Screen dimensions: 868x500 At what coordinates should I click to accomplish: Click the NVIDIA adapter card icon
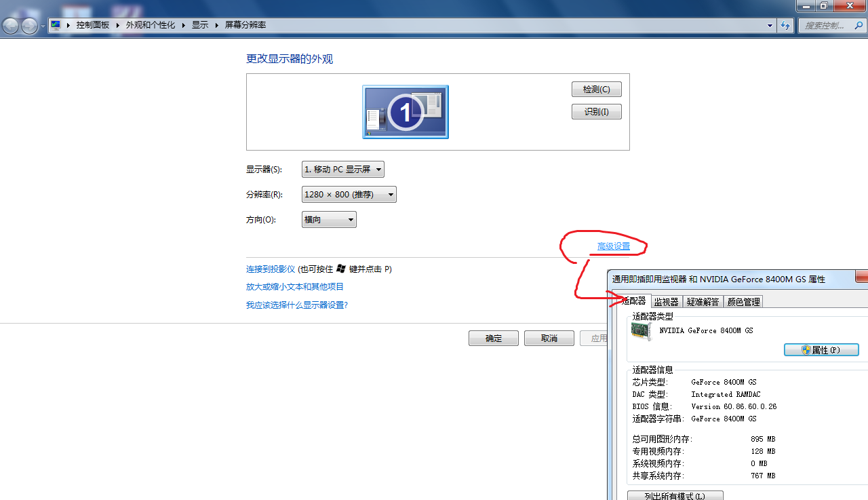tap(641, 330)
